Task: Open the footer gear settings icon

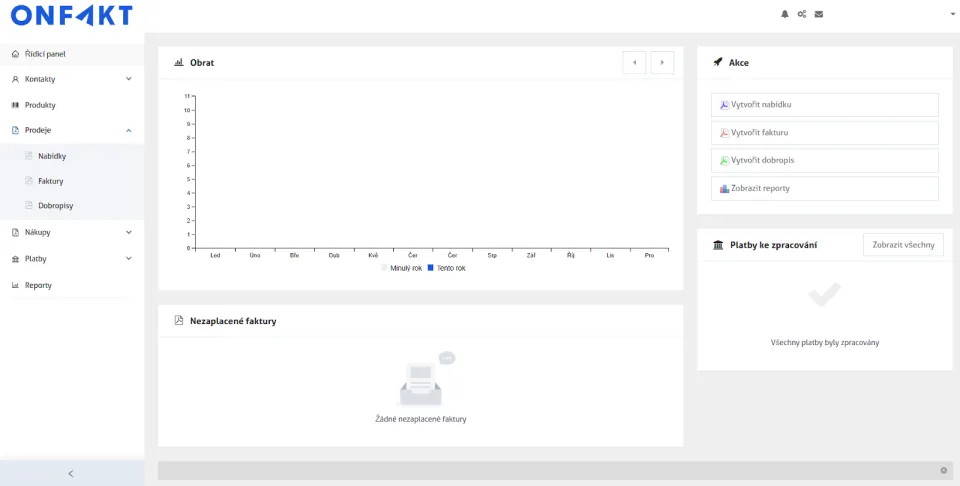Action: pos(943,471)
